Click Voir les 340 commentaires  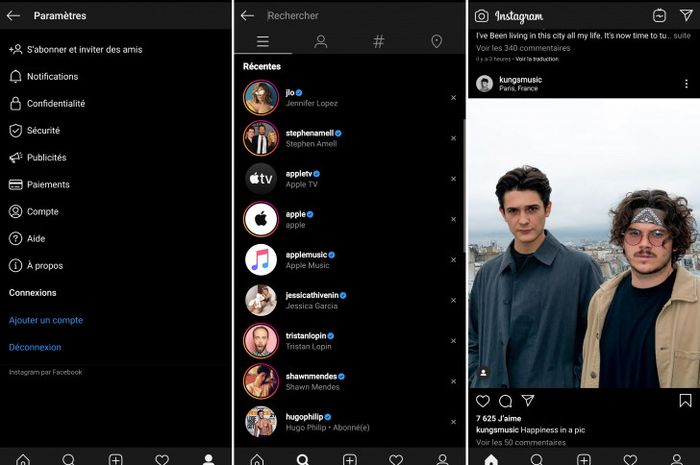coord(523,48)
